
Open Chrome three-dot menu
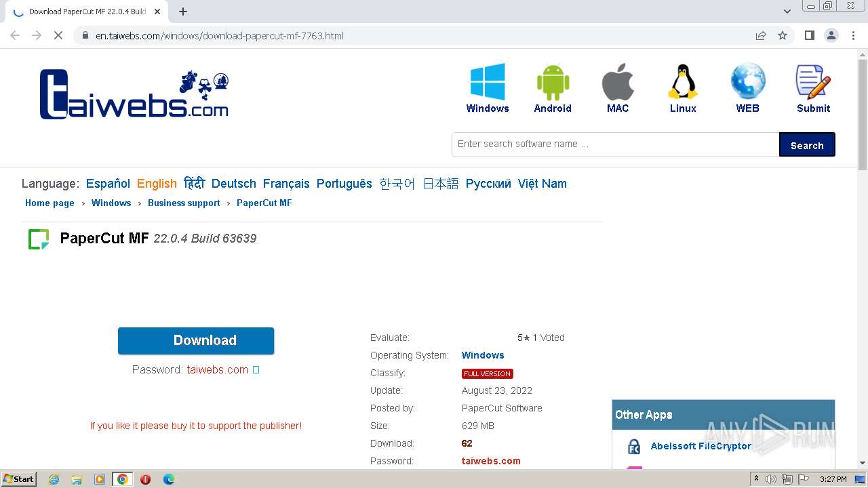(854, 35)
